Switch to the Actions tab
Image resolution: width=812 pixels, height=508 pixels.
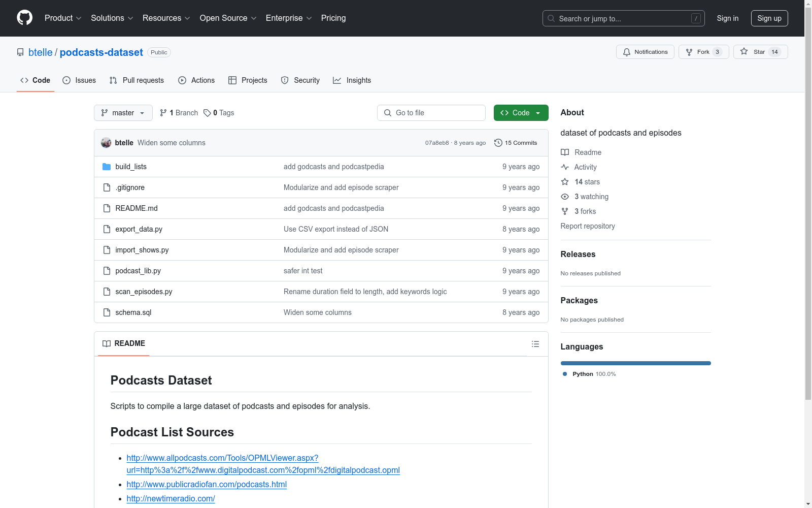pyautogui.click(x=196, y=80)
